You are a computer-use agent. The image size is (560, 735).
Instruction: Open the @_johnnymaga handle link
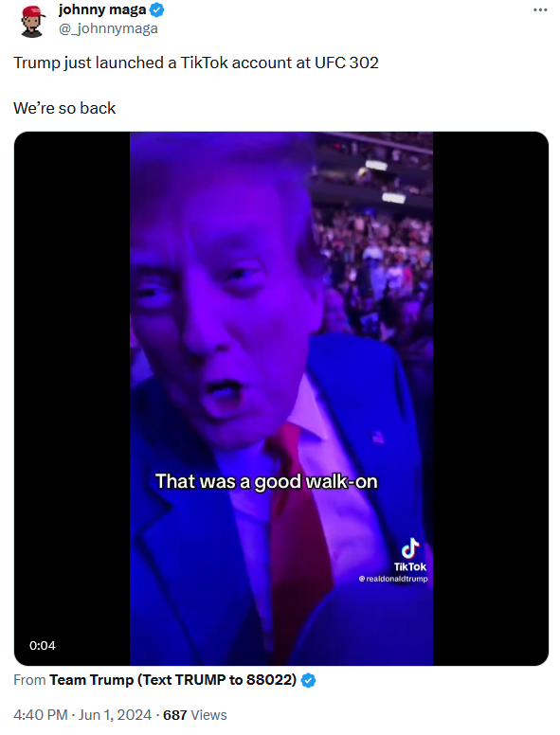108,28
